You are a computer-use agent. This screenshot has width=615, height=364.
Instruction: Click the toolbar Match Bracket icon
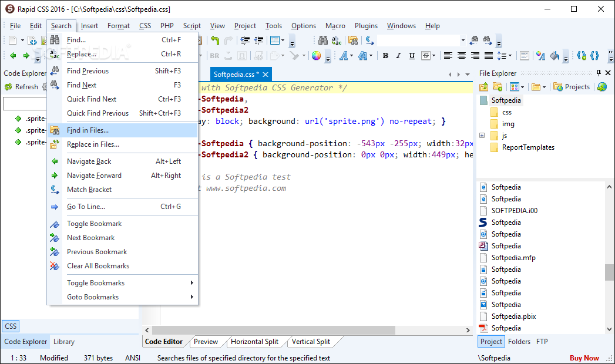(x=369, y=40)
